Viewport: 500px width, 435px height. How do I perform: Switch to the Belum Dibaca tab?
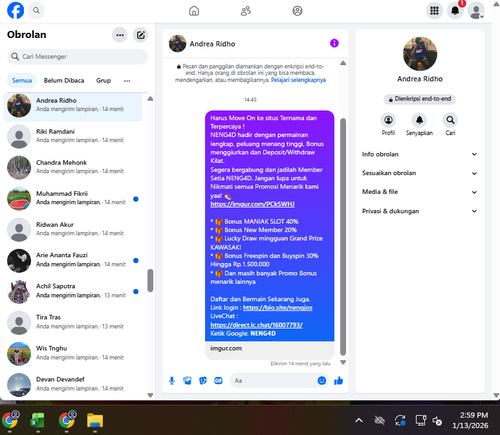[64, 81]
